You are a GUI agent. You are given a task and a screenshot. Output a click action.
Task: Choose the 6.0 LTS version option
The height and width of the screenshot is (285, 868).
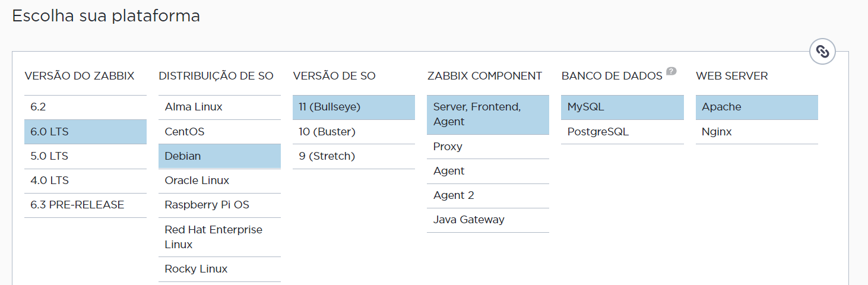tap(85, 132)
